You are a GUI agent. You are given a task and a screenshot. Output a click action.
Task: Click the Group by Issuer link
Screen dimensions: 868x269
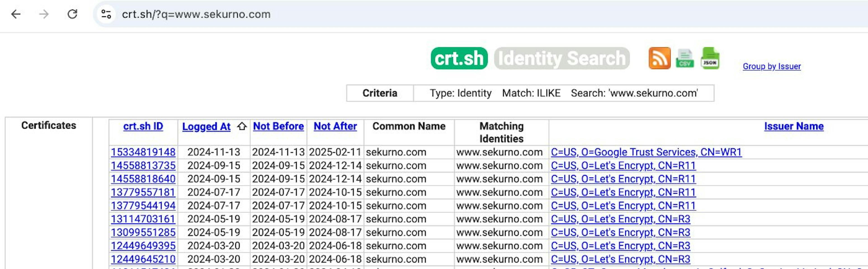pyautogui.click(x=772, y=66)
